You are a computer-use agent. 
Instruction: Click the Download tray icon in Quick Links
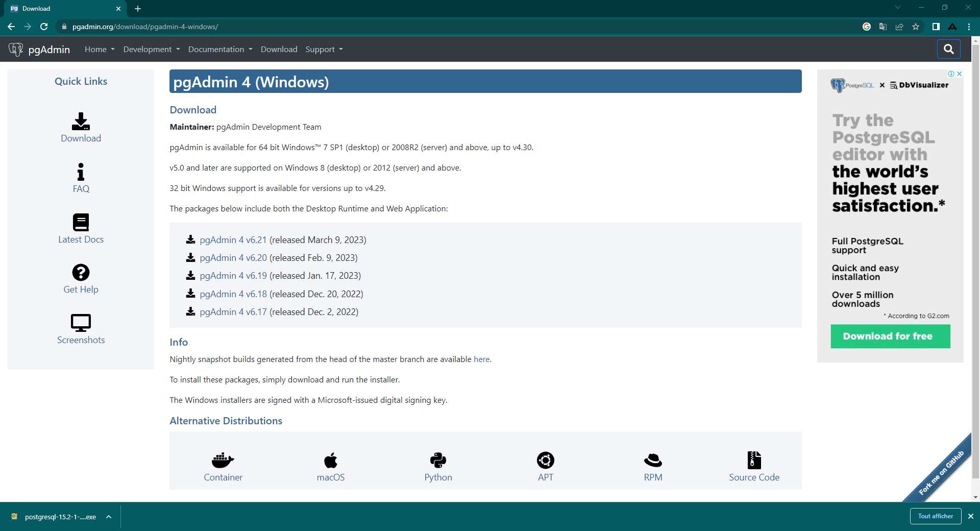(81, 121)
